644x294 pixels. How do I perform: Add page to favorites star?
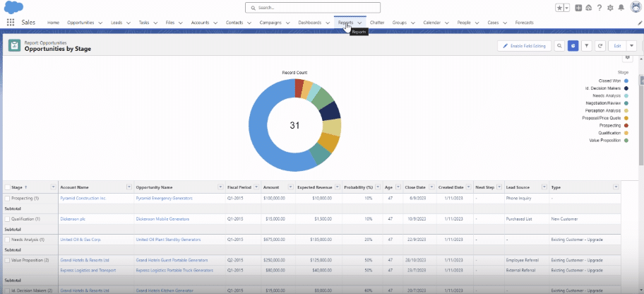[x=559, y=8]
